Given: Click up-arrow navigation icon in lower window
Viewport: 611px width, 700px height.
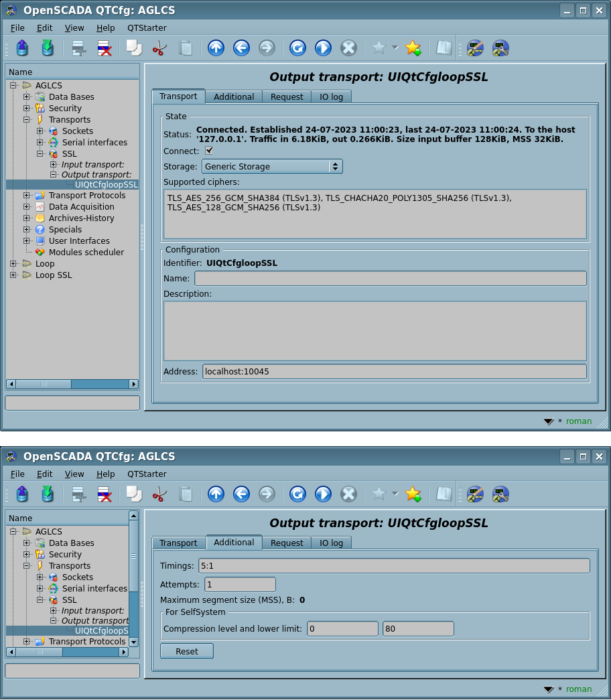Looking at the screenshot, I should [216, 494].
